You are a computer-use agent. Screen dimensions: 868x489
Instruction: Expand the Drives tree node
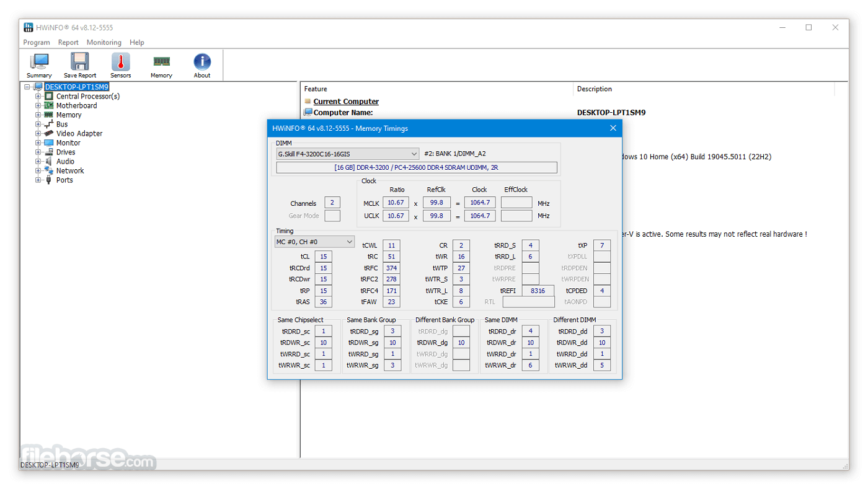(38, 152)
